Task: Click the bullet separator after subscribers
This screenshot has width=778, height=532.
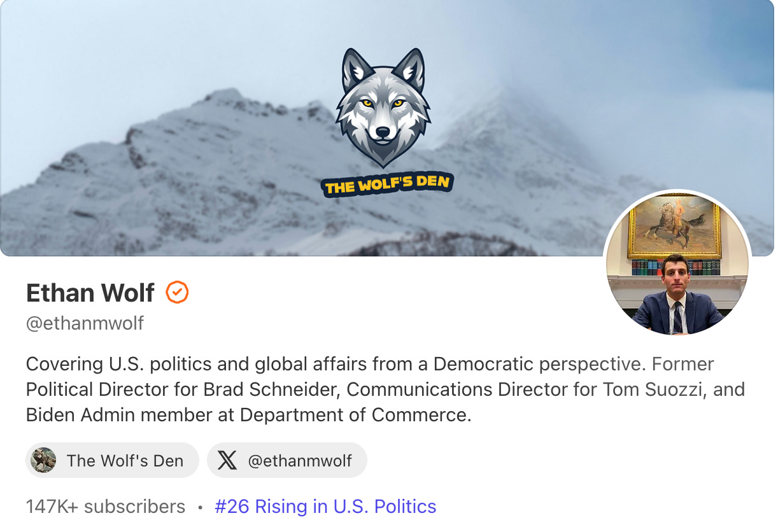Action: 200,507
